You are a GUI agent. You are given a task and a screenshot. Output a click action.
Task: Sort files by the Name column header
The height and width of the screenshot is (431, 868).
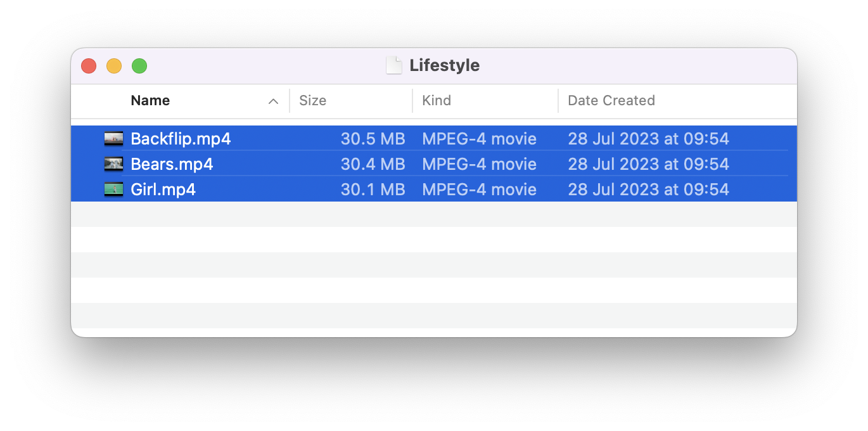(150, 101)
